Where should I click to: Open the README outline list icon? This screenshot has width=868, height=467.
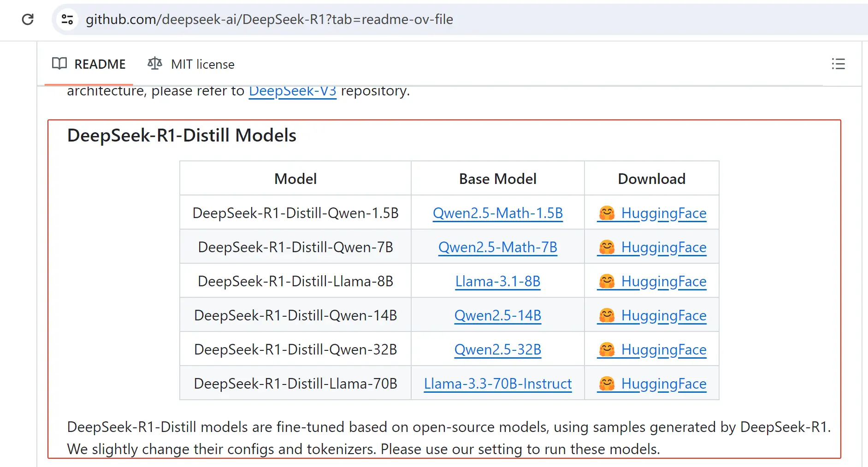pyautogui.click(x=838, y=64)
